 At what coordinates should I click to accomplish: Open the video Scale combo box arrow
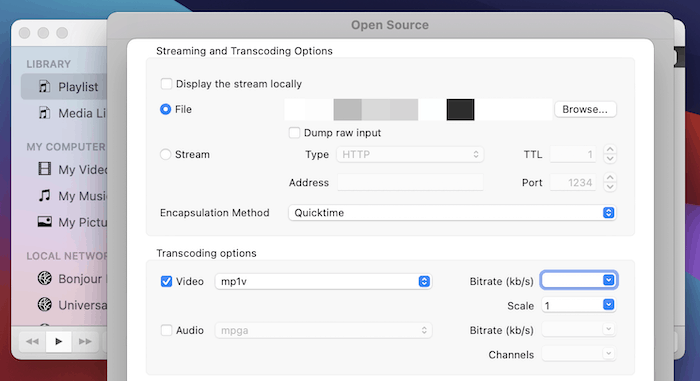608,305
